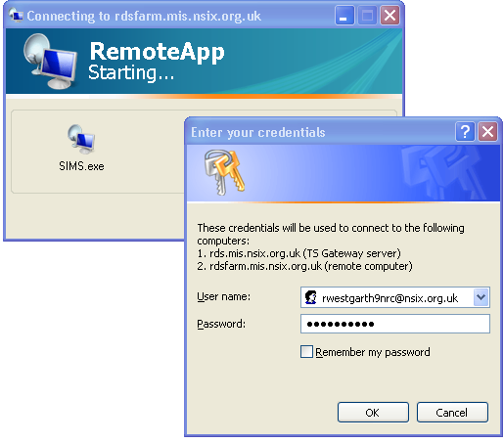Click the RemoteApp satellite monitor icon in the banner
Viewport: 504px width, 443px height.
(x=51, y=62)
